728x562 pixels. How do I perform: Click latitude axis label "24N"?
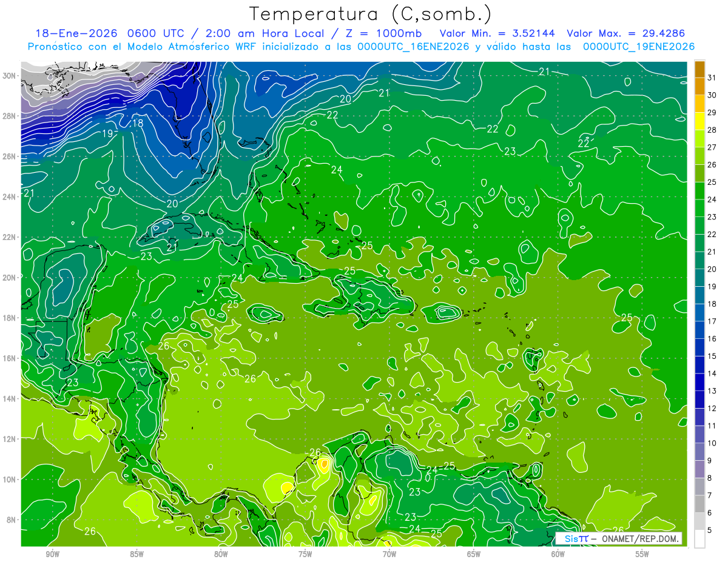[x=10, y=197]
